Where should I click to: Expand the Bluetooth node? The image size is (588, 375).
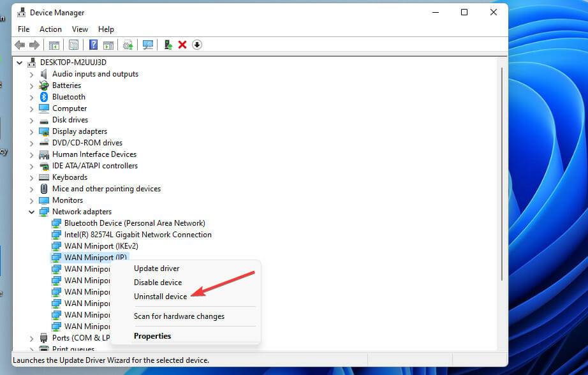click(x=31, y=98)
